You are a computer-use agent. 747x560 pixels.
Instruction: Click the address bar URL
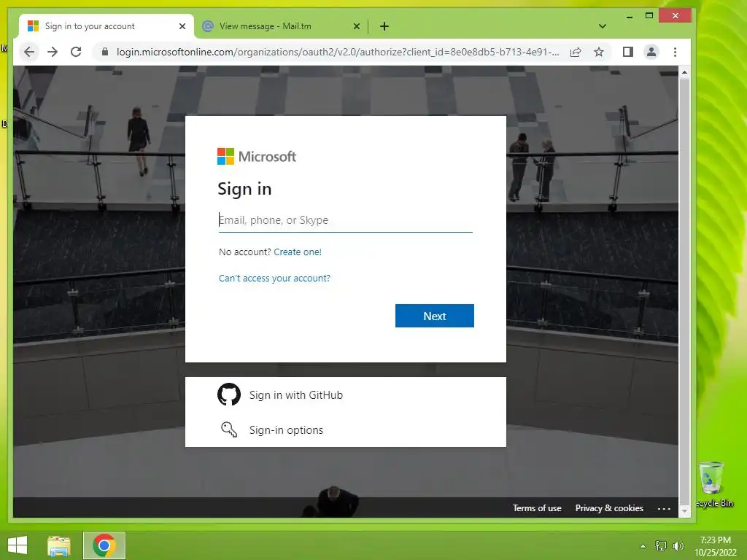pos(337,52)
